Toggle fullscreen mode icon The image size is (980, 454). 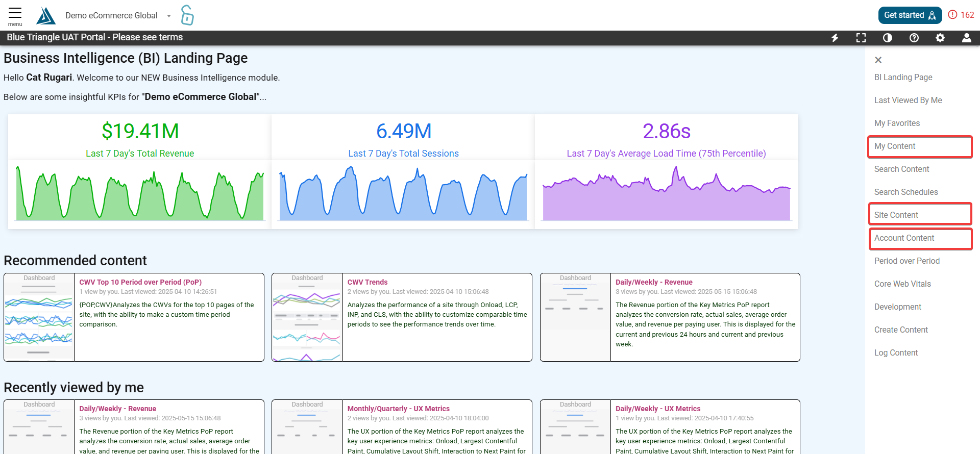click(x=861, y=38)
